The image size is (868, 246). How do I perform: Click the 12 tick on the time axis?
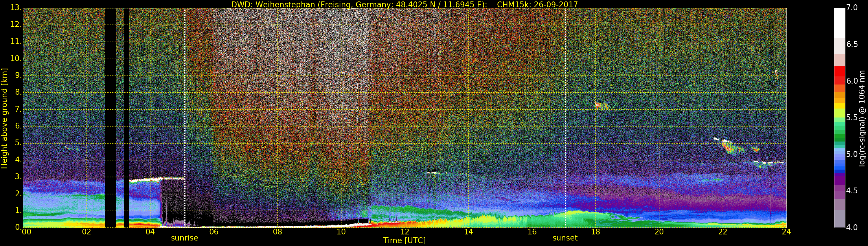tap(405, 232)
